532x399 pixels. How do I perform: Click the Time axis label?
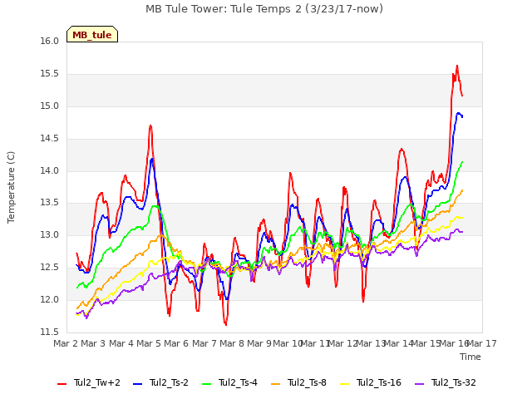pos(470,357)
